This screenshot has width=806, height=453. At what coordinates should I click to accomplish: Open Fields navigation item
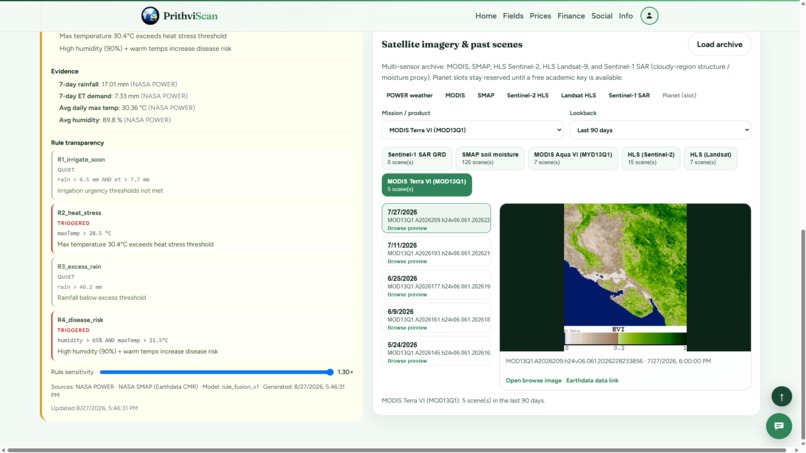coord(513,16)
